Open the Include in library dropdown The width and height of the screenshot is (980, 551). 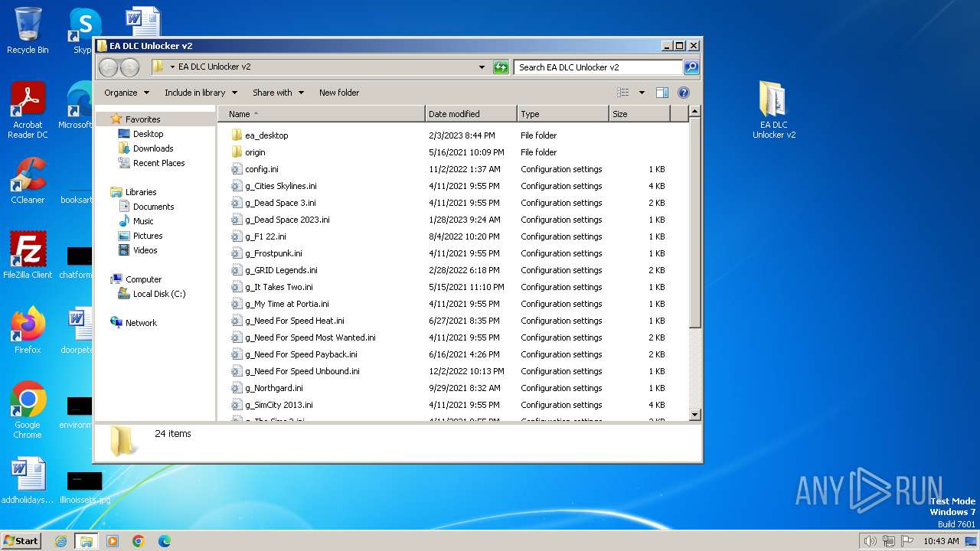click(x=201, y=93)
